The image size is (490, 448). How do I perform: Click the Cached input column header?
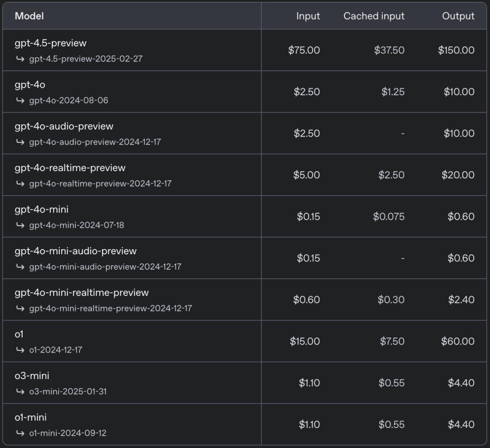click(374, 16)
